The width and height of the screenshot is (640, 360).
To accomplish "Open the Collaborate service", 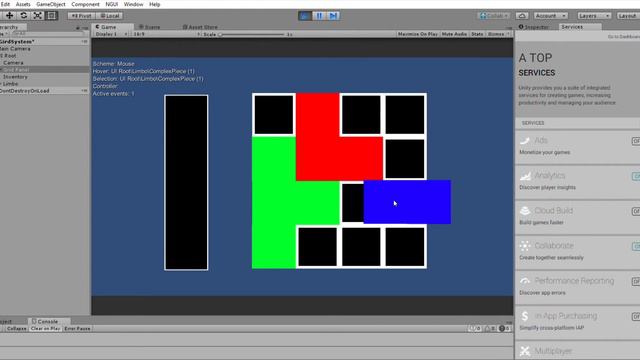I will 578,252.
